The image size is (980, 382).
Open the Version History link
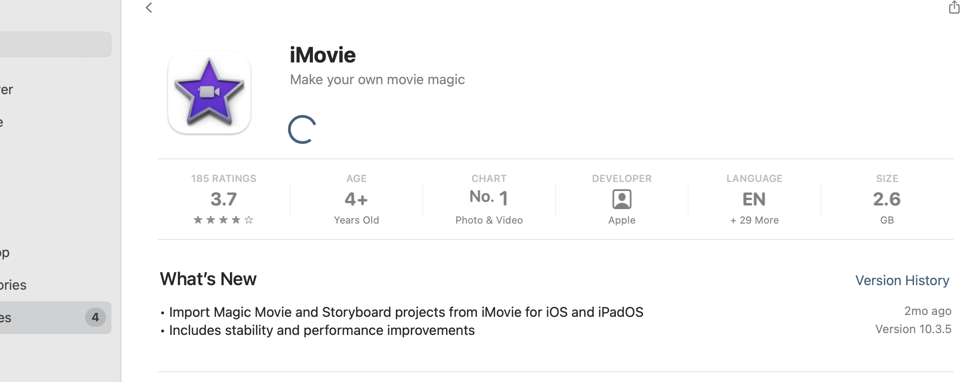tap(902, 281)
